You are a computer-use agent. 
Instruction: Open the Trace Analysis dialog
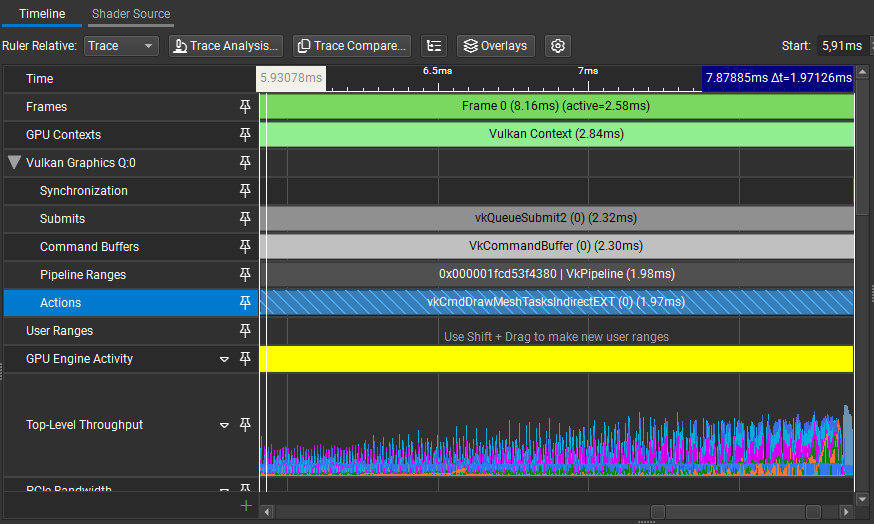click(x=225, y=46)
